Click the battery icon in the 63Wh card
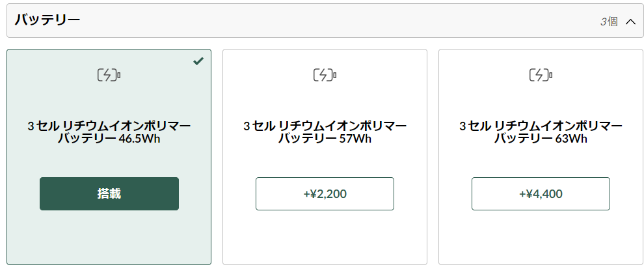Image resolution: width=644 pixels, height=269 pixels. tap(541, 75)
